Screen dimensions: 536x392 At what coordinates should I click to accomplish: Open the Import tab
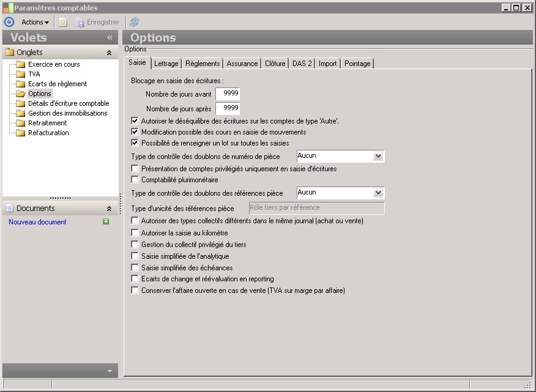(x=327, y=64)
